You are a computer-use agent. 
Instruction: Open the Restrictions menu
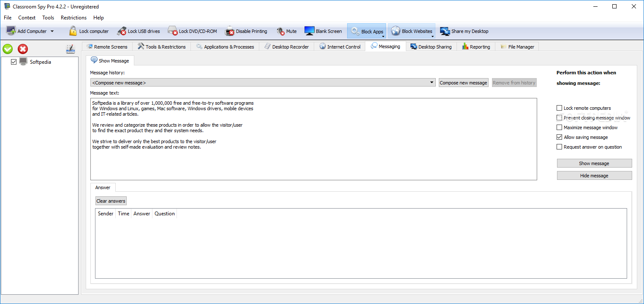(73, 18)
